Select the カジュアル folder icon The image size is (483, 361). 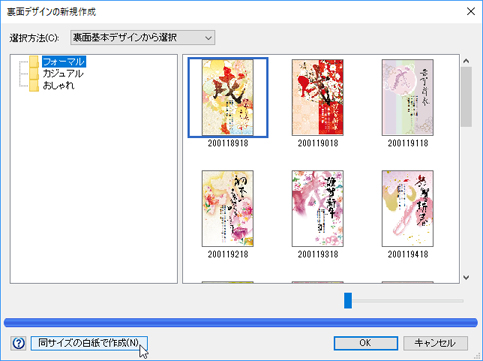pos(34,74)
